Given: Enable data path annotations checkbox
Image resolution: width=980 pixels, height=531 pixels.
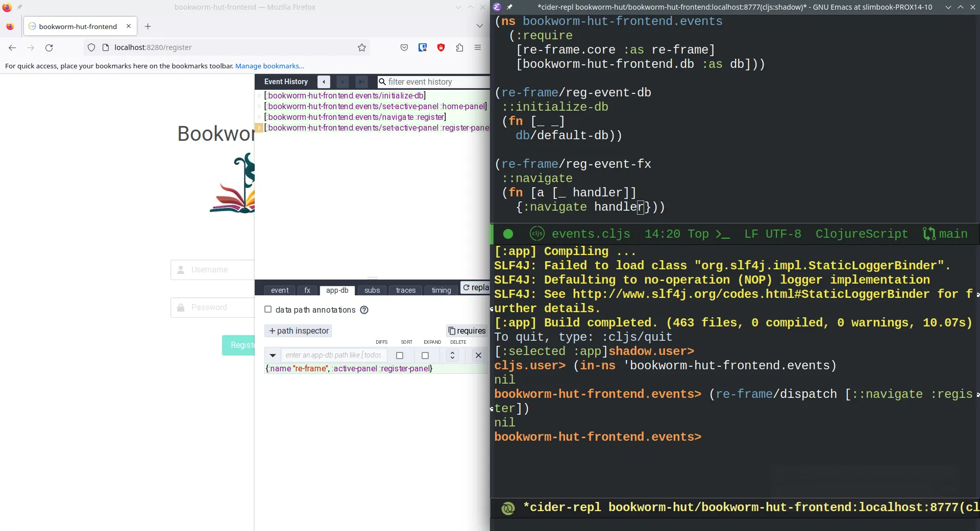Looking at the screenshot, I should (x=268, y=310).
